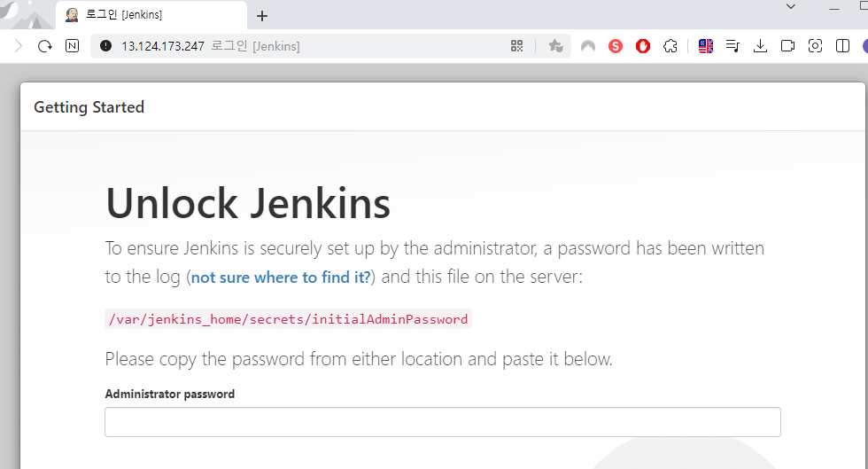Open the 'not sure where to find it?' link
This screenshot has width=868, height=469.
(281, 277)
